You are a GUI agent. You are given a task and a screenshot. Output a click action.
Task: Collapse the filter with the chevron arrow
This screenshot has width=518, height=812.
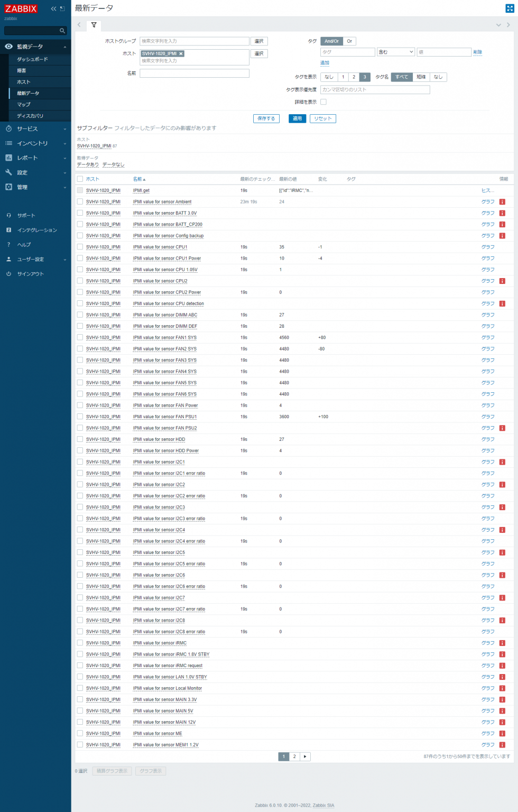(498, 24)
